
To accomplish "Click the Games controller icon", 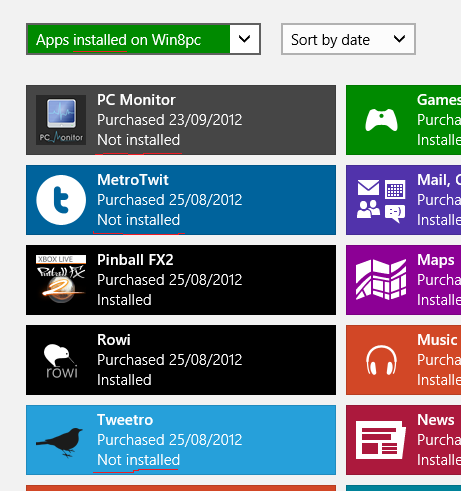I will pos(381,120).
